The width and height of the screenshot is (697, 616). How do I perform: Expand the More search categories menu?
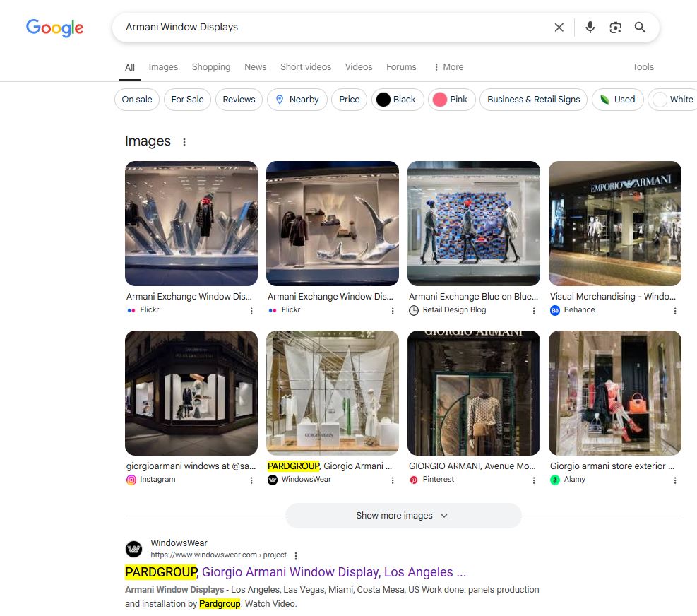tap(449, 66)
